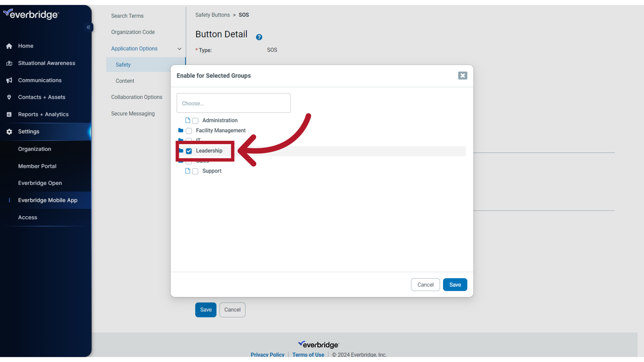Select Safety under Application Options

tap(123, 65)
